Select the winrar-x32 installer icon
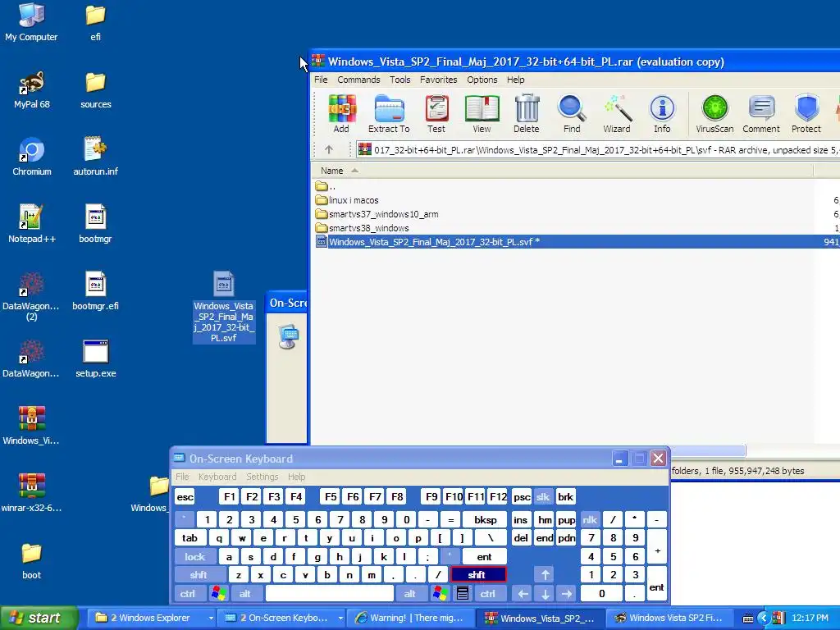 click(31, 493)
